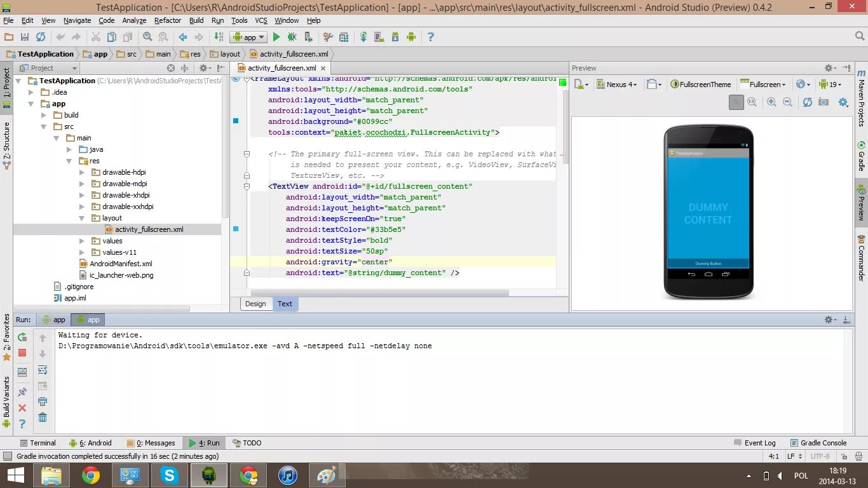Viewport: 868px width, 488px height.
Task: Click Scroll from Source target icon
Action: [x=171, y=68]
